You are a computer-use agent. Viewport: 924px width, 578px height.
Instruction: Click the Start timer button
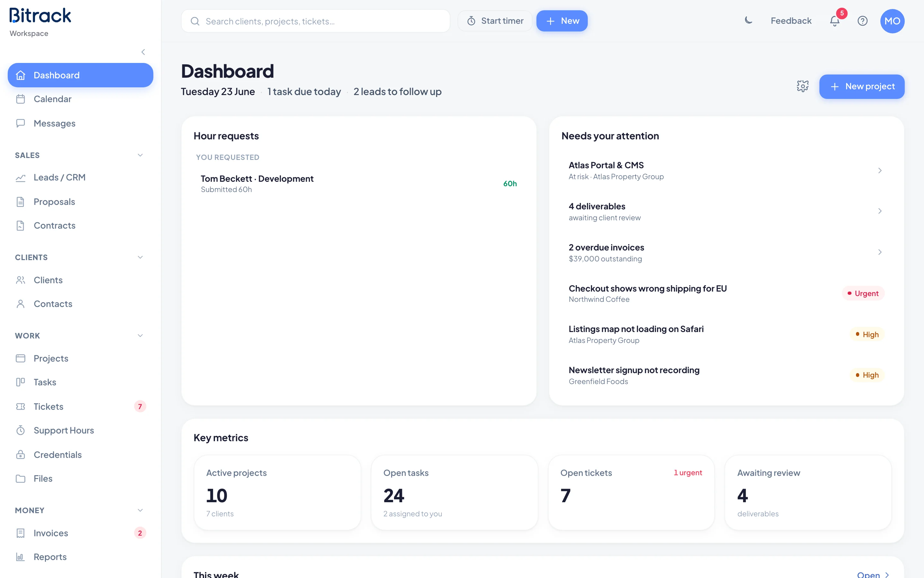pos(495,21)
